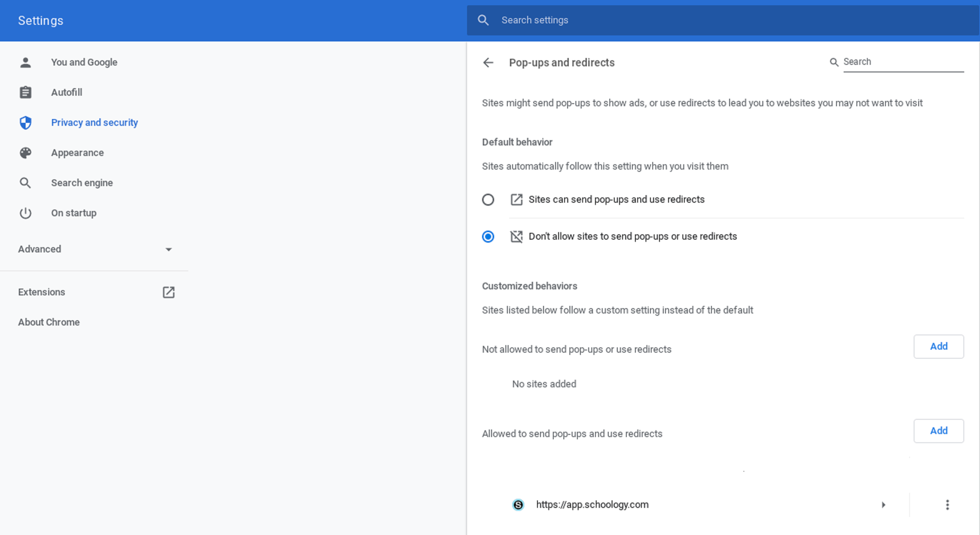This screenshot has width=980, height=535.
Task: Open the Extensions page link
Action: click(41, 292)
